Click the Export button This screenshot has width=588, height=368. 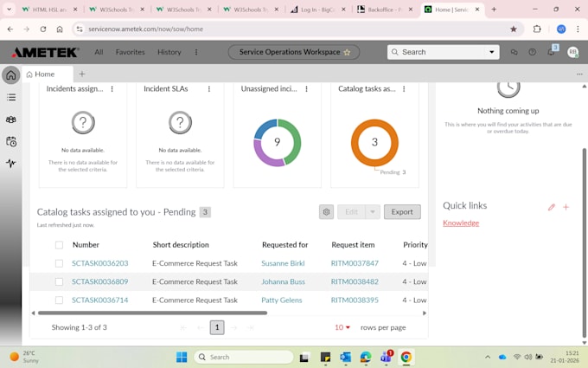click(402, 212)
